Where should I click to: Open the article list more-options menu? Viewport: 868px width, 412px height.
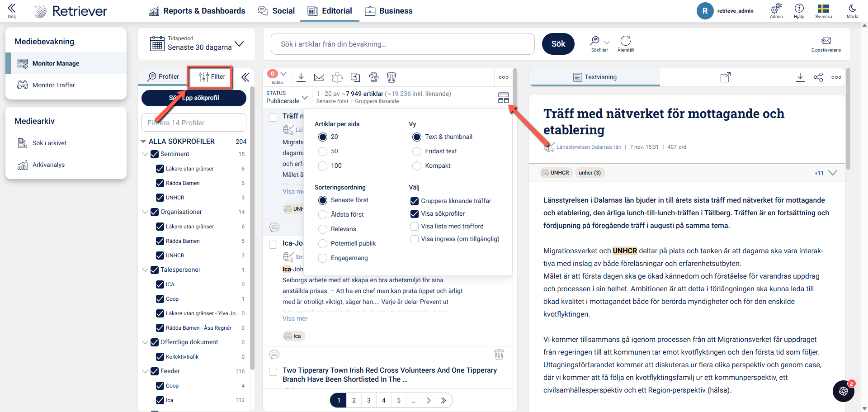coord(504,77)
